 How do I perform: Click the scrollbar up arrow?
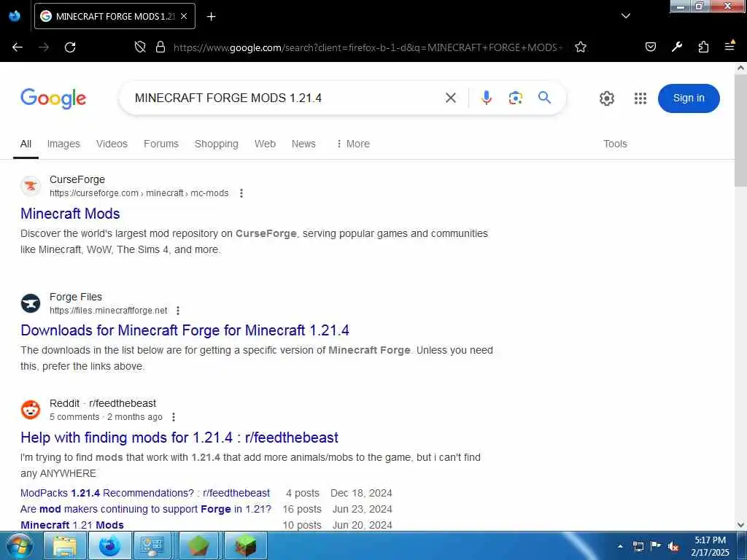[x=740, y=68]
